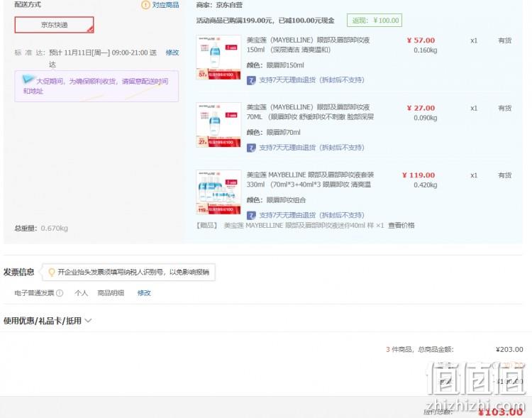Click the 商品明细 invoice text

click(111, 293)
